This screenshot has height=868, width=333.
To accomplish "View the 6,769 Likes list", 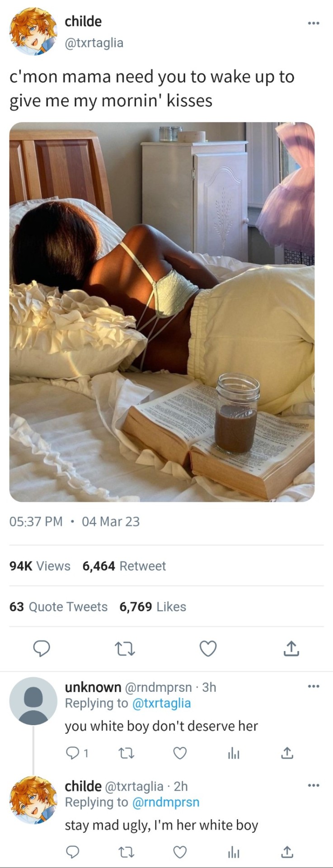I will click(x=152, y=607).
